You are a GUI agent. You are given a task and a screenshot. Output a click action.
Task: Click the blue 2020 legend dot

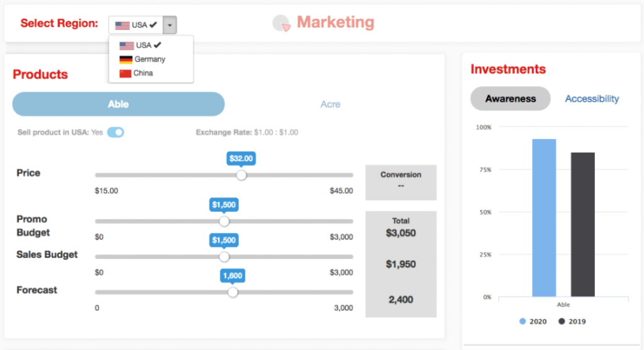pyautogui.click(x=523, y=321)
